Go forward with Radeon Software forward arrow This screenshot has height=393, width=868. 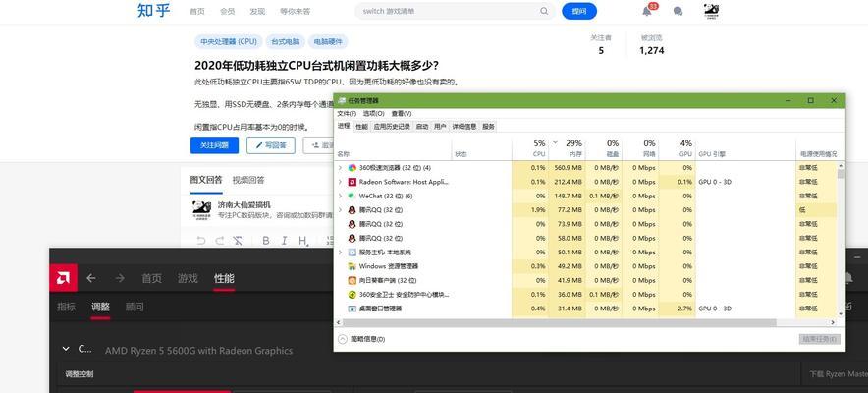[120, 278]
